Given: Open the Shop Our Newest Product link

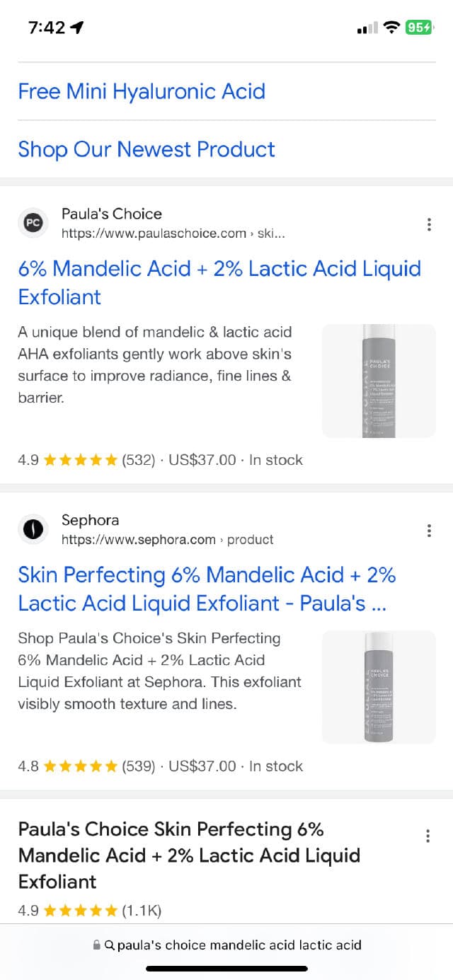Looking at the screenshot, I should [x=147, y=149].
